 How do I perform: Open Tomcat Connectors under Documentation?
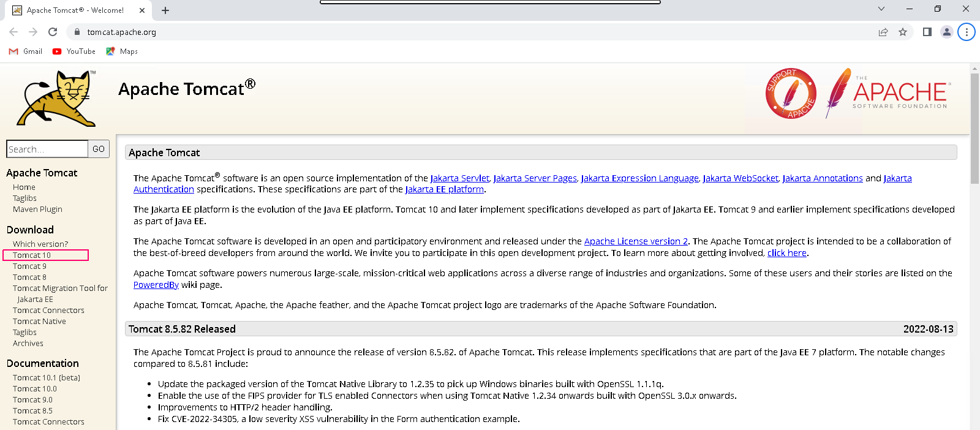(x=48, y=422)
